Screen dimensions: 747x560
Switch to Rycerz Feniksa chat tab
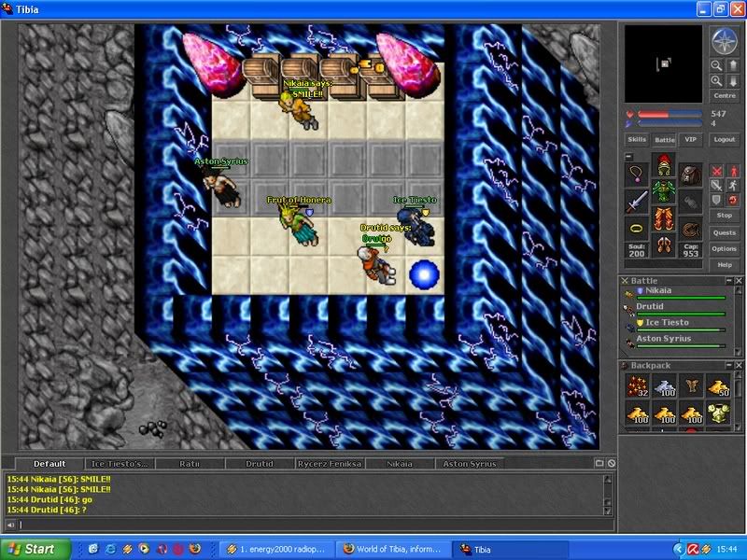pyautogui.click(x=330, y=464)
